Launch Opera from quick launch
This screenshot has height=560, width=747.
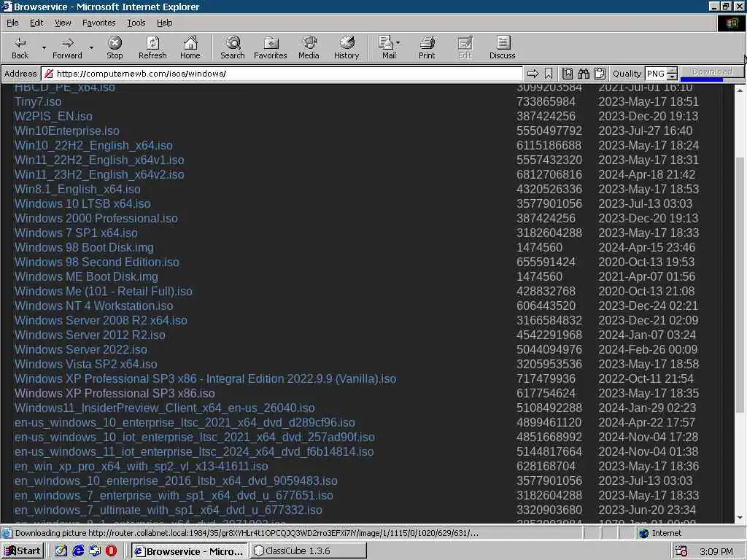coord(111,551)
